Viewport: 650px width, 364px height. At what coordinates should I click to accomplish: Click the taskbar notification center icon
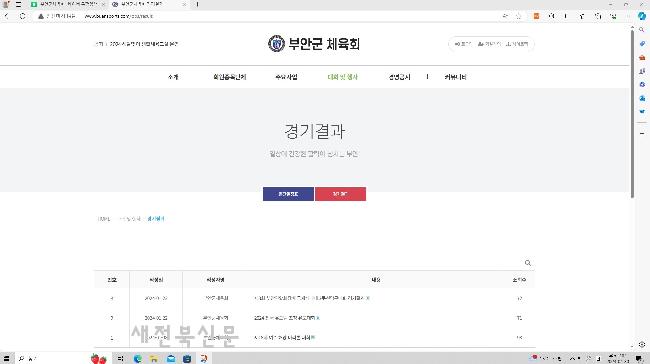pyautogui.click(x=640, y=359)
